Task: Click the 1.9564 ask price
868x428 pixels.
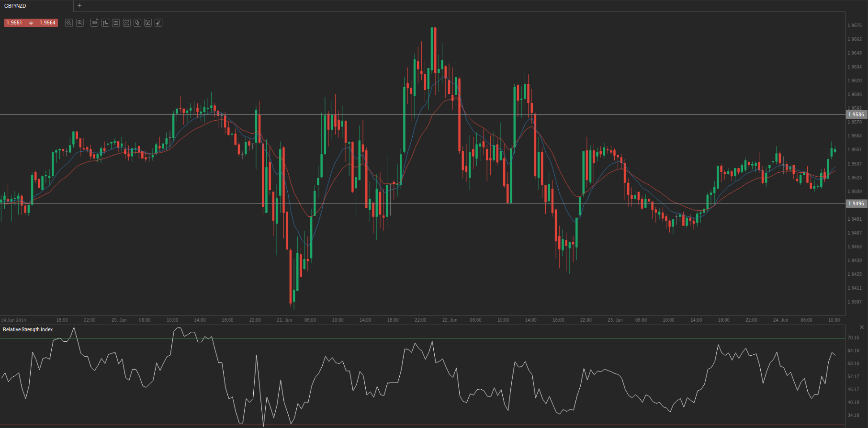Action: coord(47,23)
